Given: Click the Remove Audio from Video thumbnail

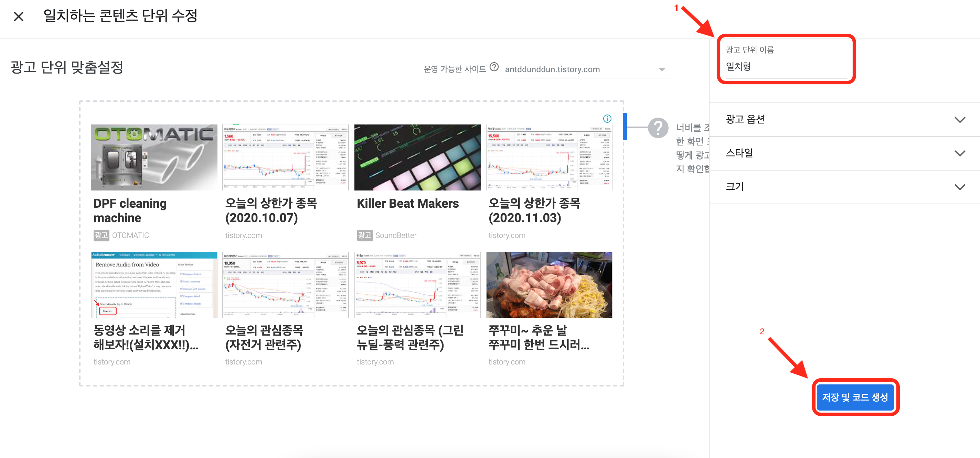Looking at the screenshot, I should pyautogui.click(x=154, y=284).
